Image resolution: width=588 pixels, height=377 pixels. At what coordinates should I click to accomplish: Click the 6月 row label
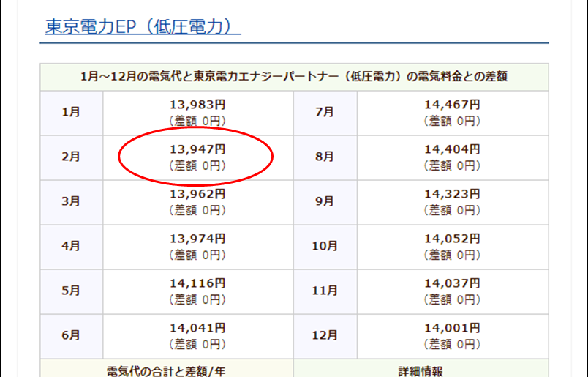click(x=71, y=335)
